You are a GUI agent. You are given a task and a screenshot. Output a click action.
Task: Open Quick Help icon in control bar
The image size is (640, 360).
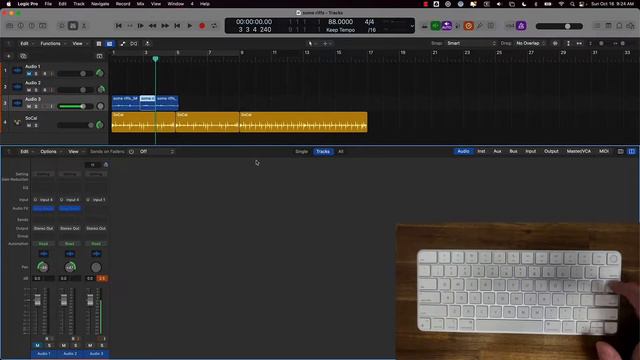coord(31,26)
